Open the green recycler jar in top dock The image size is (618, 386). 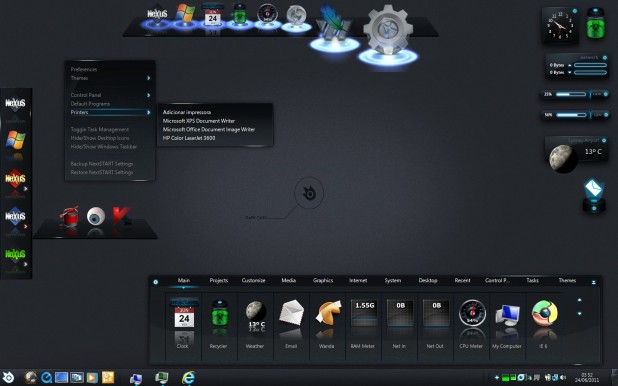tap(240, 15)
